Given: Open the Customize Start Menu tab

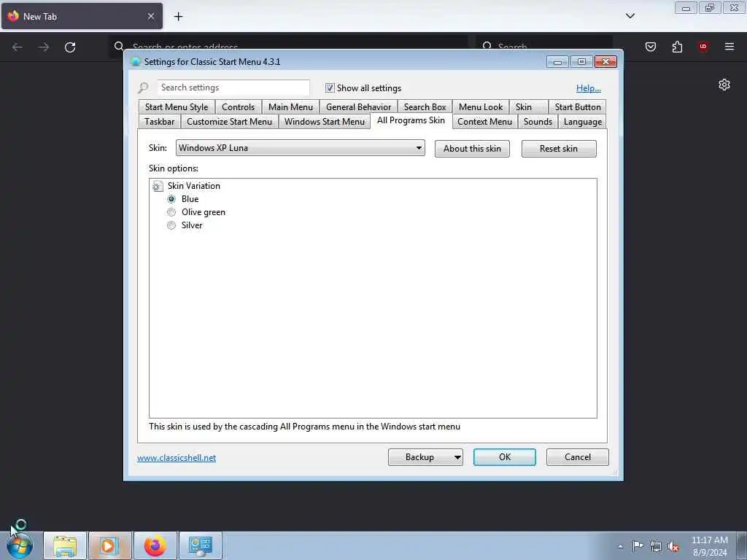Looking at the screenshot, I should point(230,122).
